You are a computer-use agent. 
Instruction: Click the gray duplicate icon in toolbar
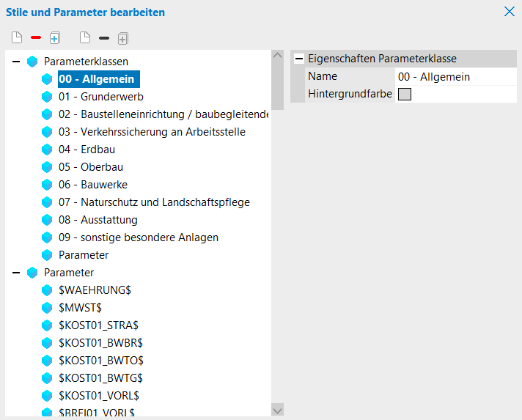(x=123, y=37)
